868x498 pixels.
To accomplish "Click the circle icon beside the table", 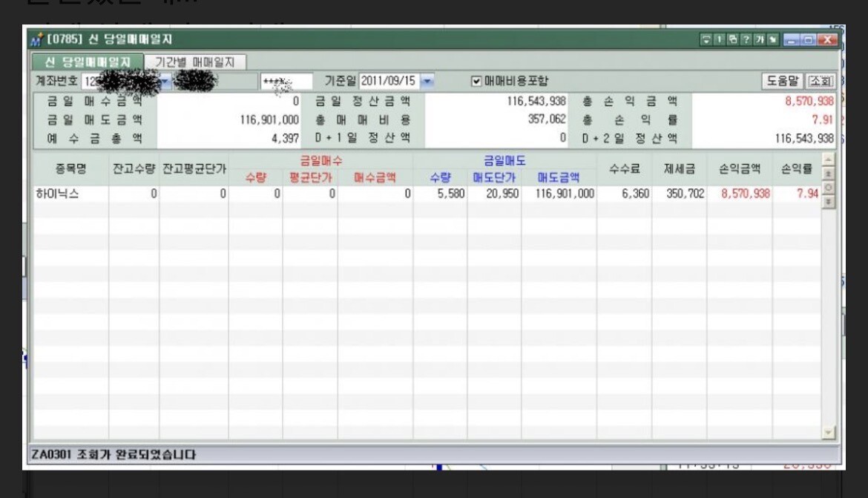I will tap(829, 188).
